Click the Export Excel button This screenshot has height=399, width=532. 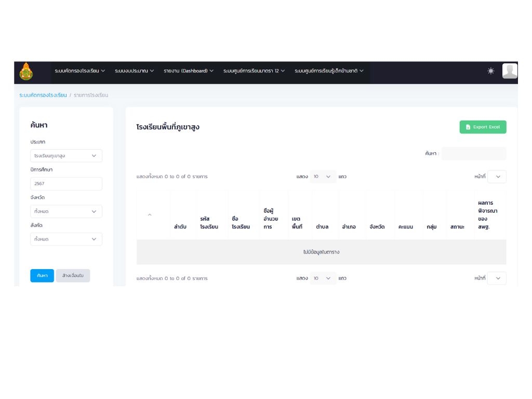pos(483,127)
